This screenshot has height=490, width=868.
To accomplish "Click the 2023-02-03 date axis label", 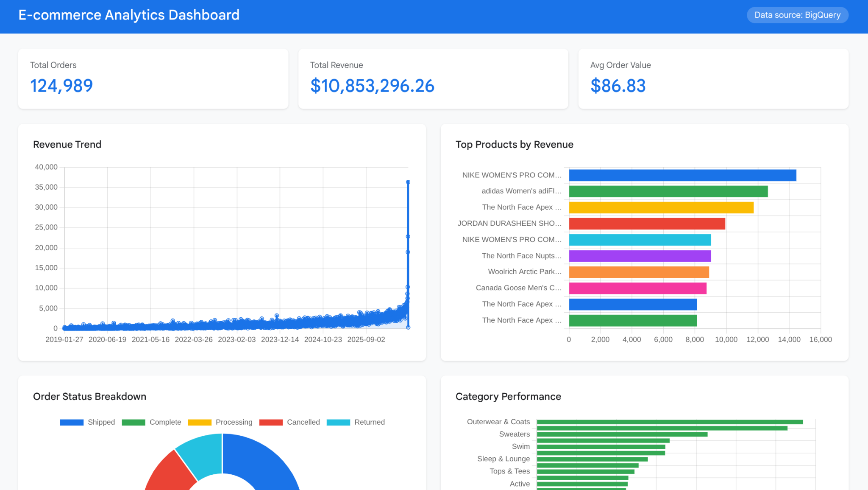I will coord(237,339).
